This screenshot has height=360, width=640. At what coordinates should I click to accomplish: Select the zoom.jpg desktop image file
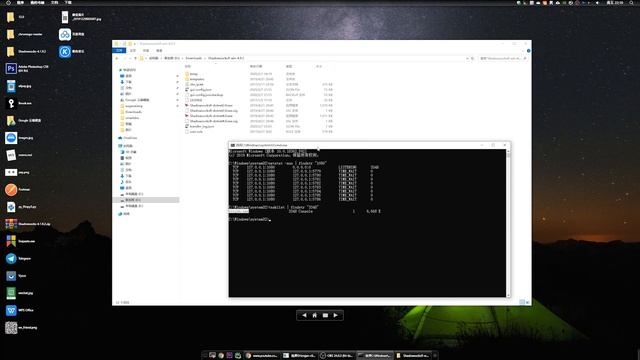click(11, 138)
